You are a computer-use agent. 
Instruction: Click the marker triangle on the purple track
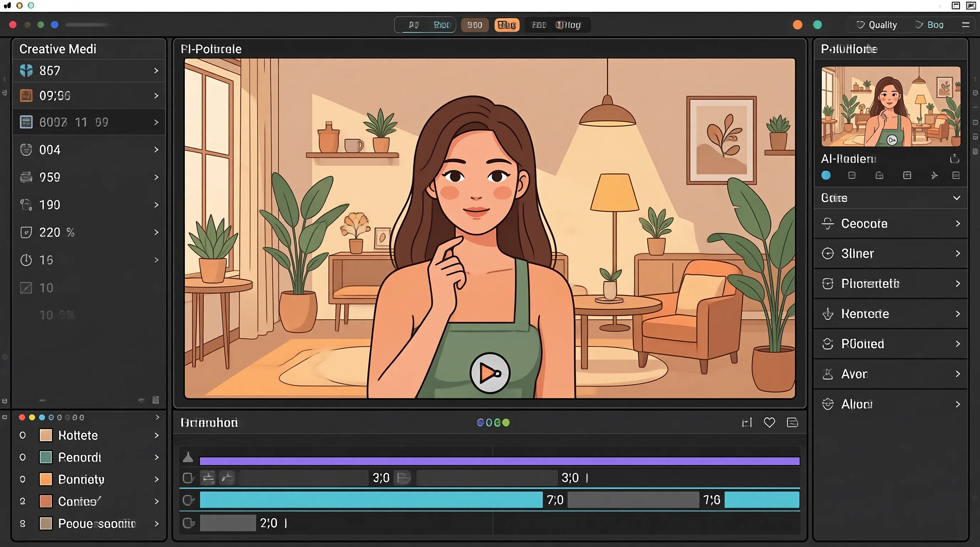click(x=188, y=457)
